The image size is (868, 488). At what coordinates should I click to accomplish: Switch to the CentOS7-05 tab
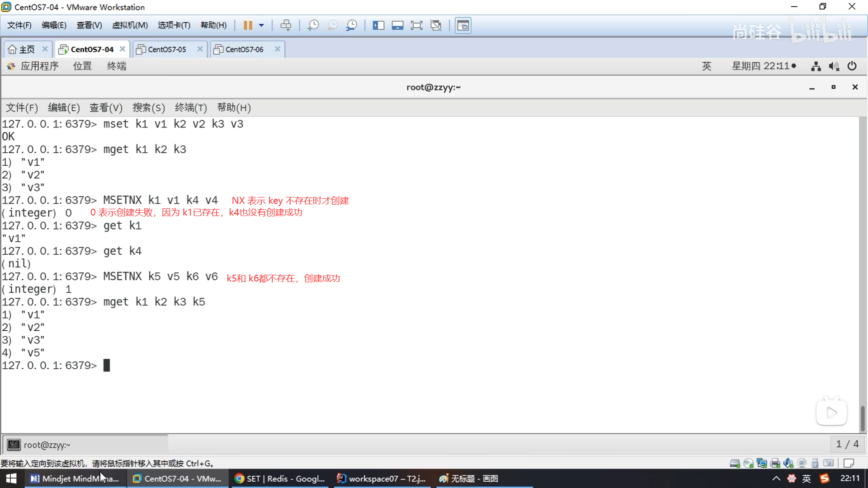167,49
